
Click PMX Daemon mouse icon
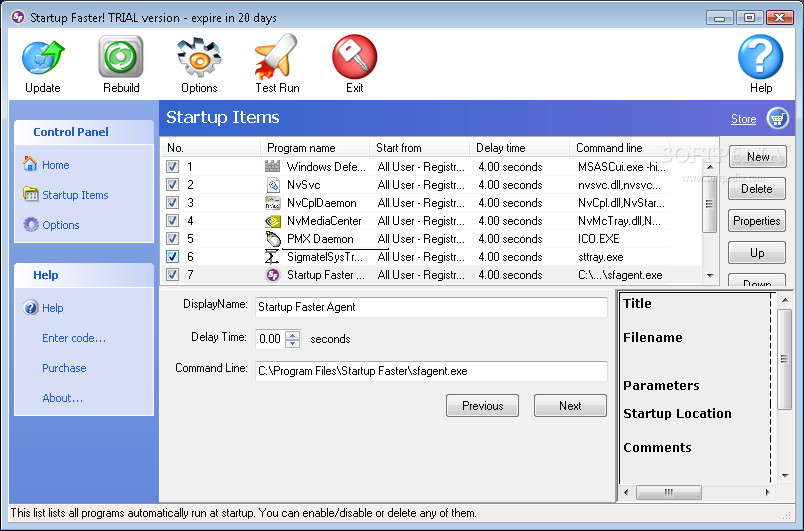(x=273, y=239)
